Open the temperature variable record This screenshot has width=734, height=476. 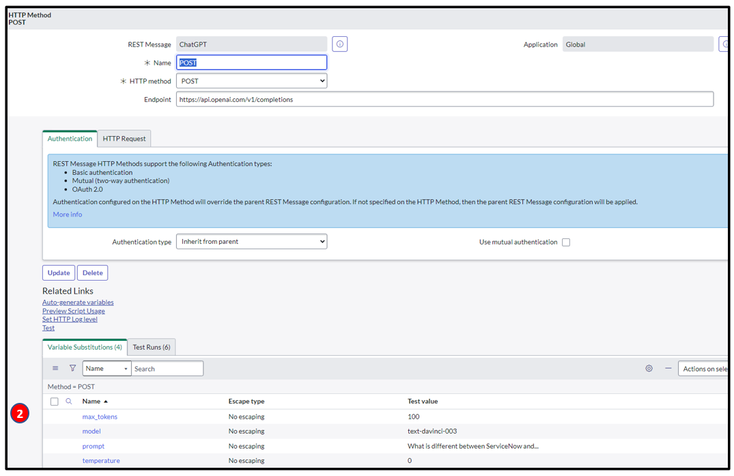(101, 461)
